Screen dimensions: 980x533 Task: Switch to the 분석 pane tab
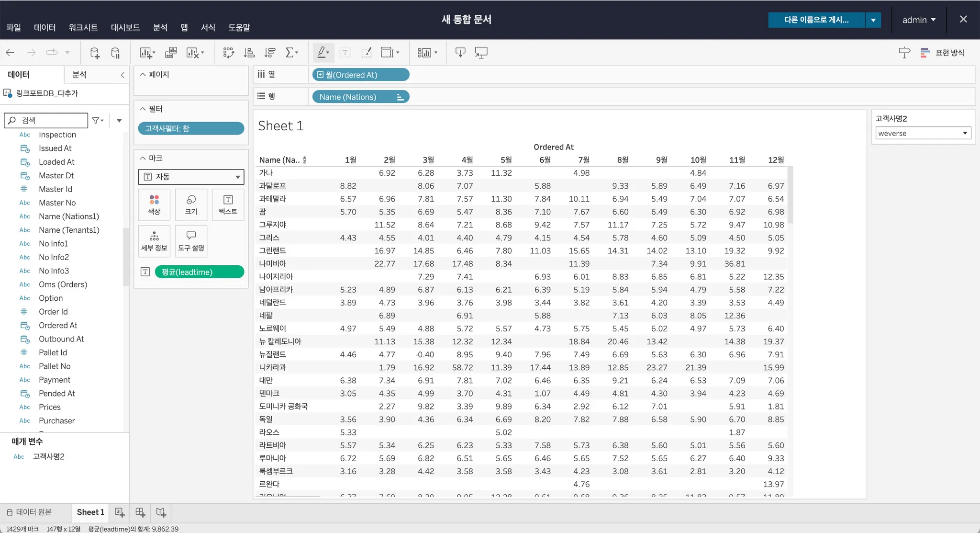point(79,75)
